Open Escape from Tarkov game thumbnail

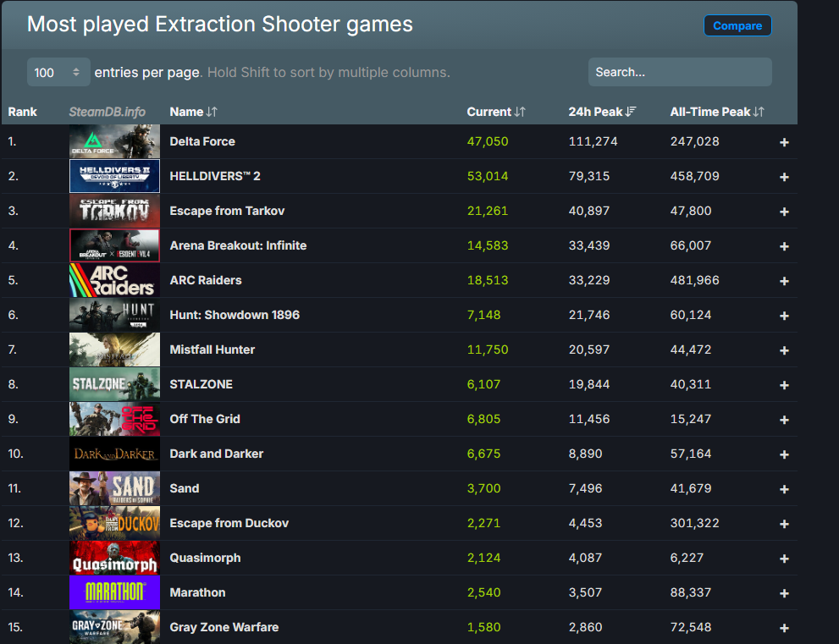tap(114, 211)
